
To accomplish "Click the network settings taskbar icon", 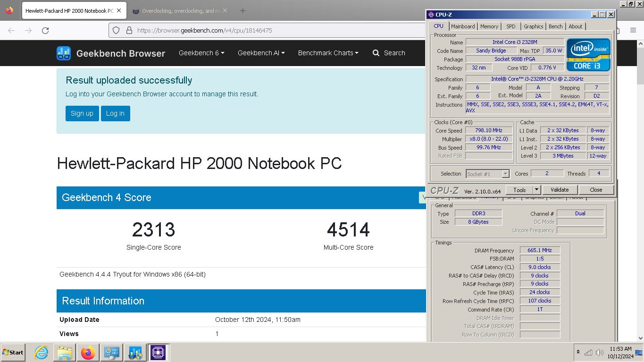I will [x=135, y=353].
